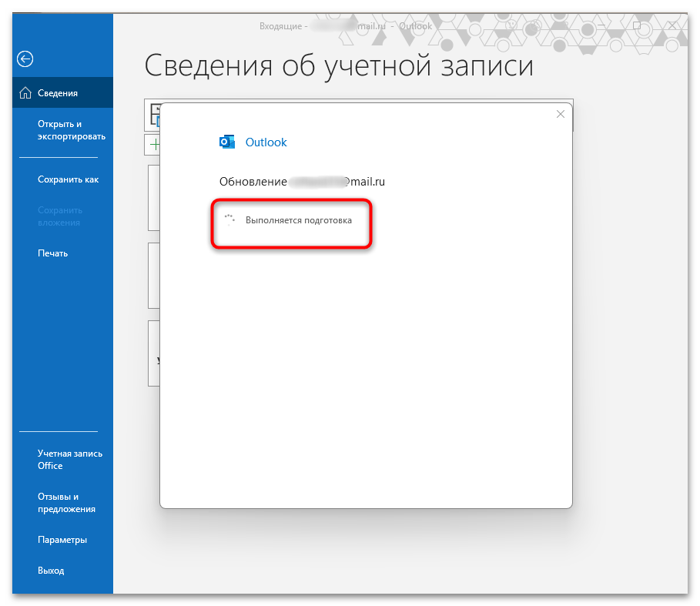Click the back arrow icon

click(25, 59)
